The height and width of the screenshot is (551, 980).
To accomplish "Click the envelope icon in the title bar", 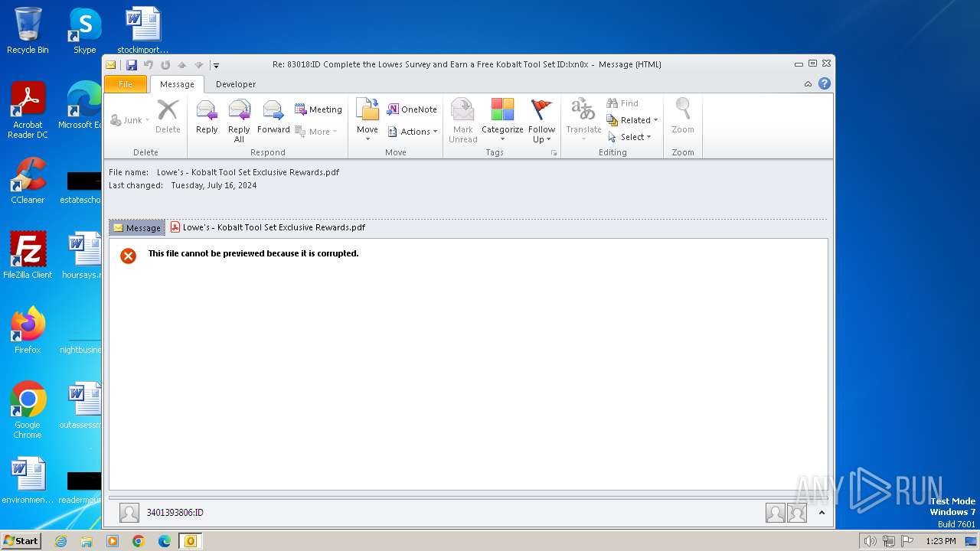I will [x=111, y=65].
